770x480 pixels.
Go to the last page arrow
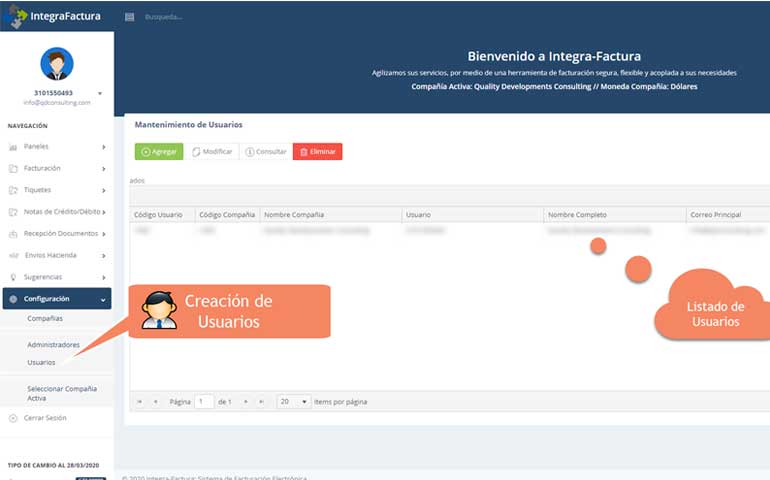[262, 402]
